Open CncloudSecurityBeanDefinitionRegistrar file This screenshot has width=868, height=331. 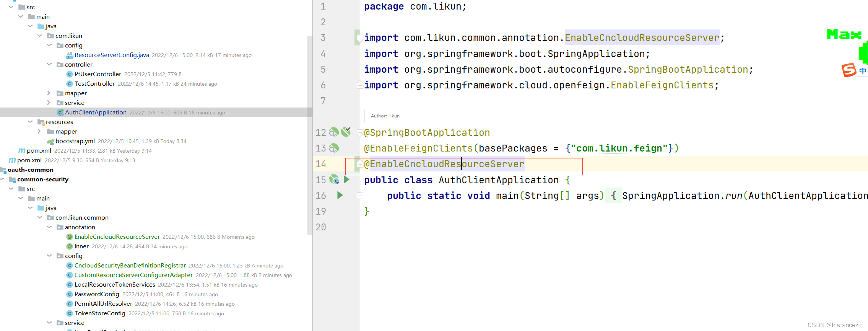[130, 265]
